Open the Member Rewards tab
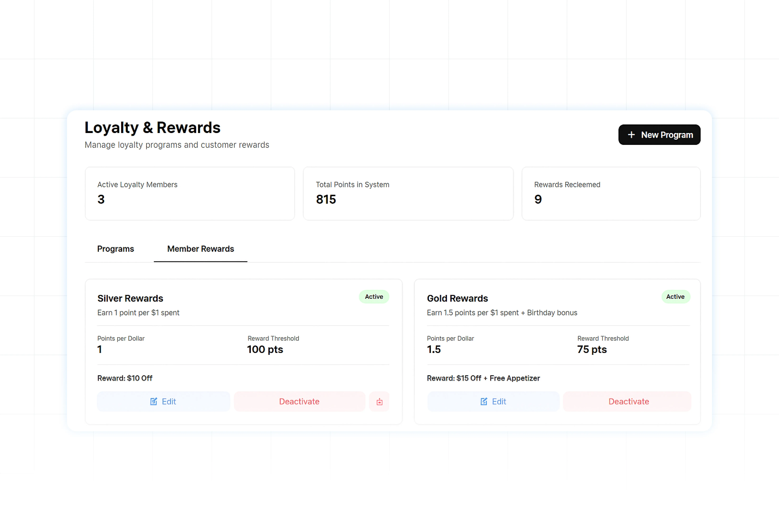 click(200, 249)
